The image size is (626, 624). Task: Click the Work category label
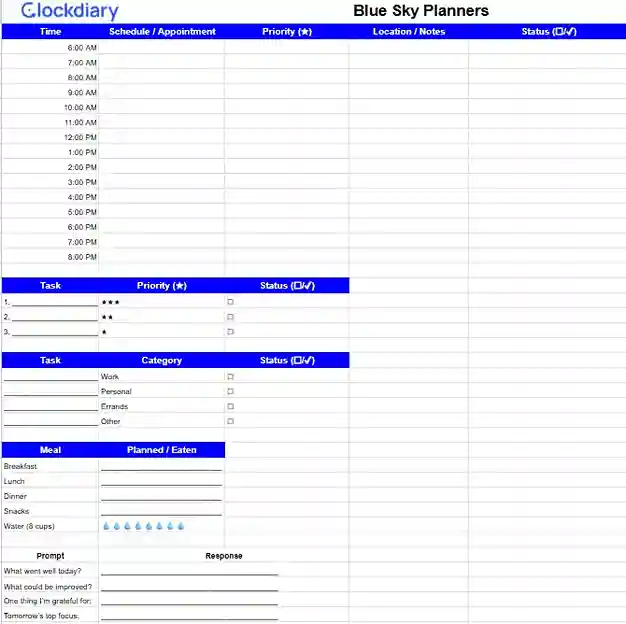tap(110, 376)
